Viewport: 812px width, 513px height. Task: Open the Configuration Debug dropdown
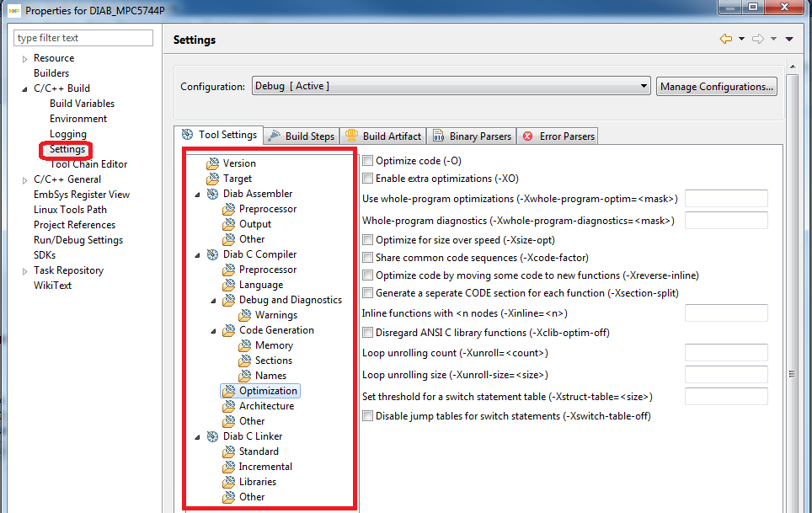click(x=451, y=86)
